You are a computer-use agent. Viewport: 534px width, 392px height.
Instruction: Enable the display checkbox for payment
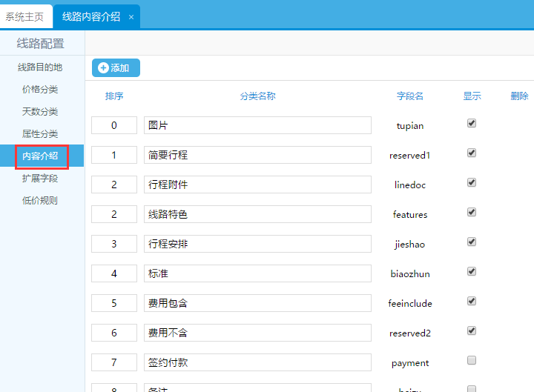[x=472, y=361]
